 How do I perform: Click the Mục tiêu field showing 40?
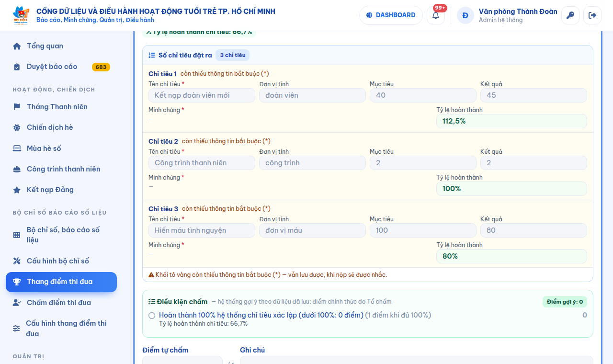pos(423,95)
